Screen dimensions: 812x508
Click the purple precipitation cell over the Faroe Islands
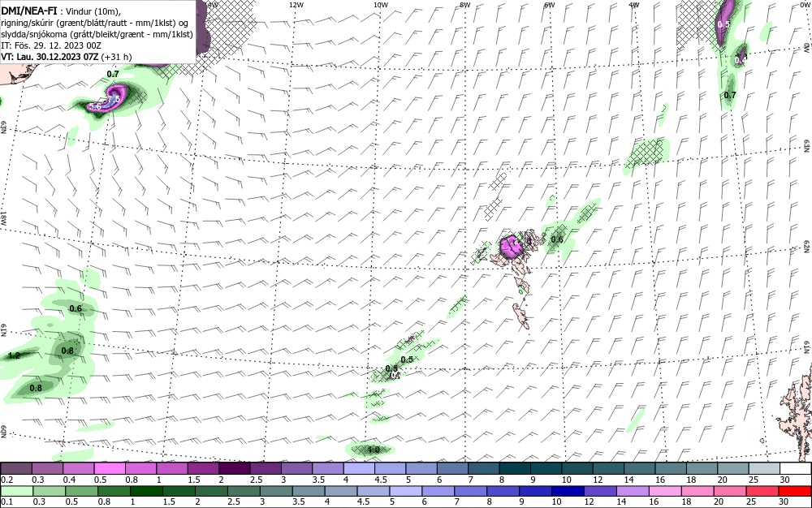511,246
